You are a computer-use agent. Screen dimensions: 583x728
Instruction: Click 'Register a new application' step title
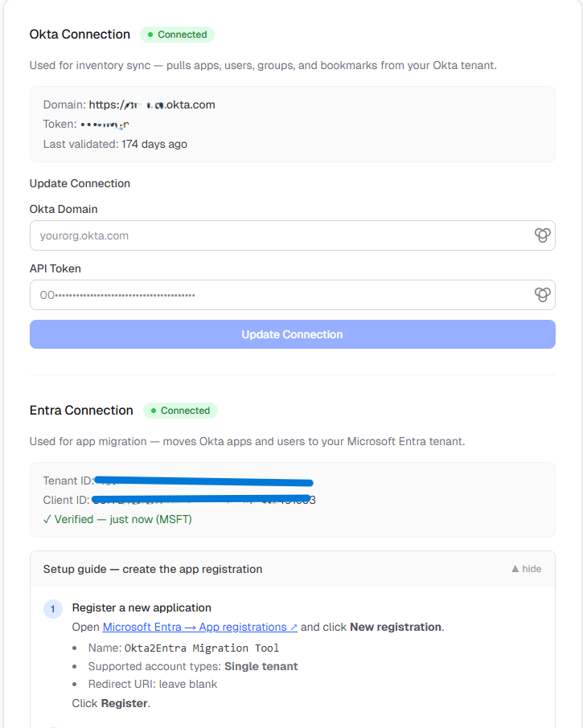142,607
